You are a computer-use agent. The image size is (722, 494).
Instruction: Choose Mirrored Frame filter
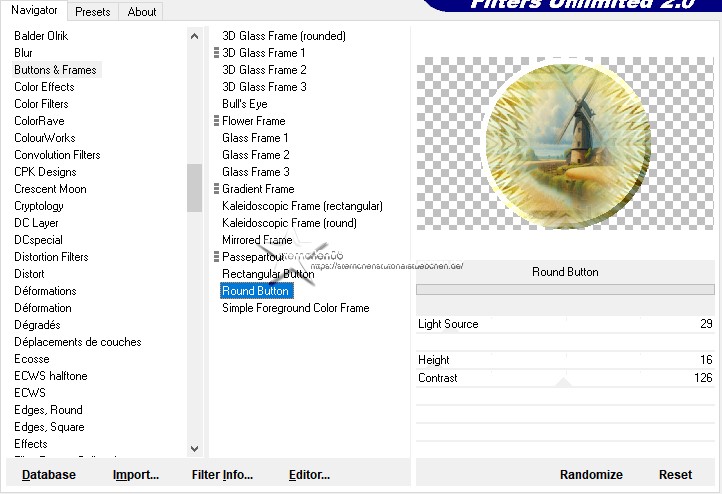coord(257,240)
